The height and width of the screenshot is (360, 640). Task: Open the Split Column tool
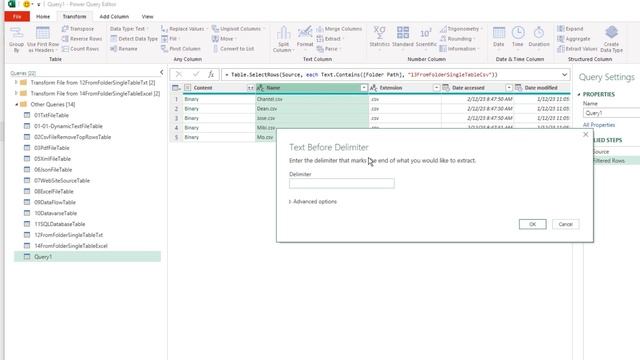click(x=283, y=39)
